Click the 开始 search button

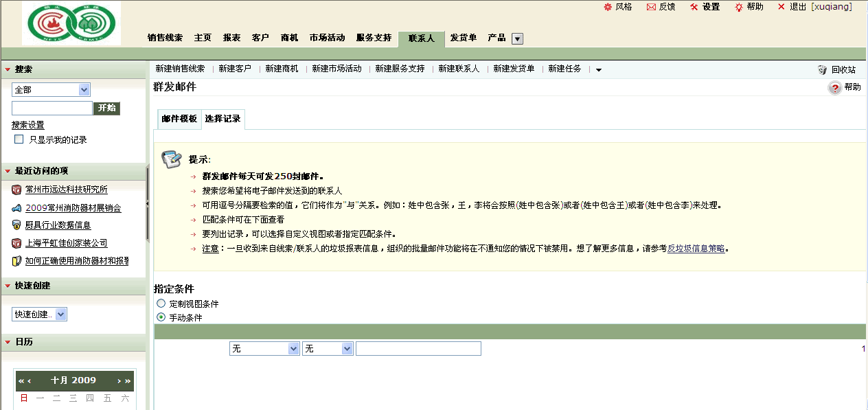pyautogui.click(x=106, y=109)
